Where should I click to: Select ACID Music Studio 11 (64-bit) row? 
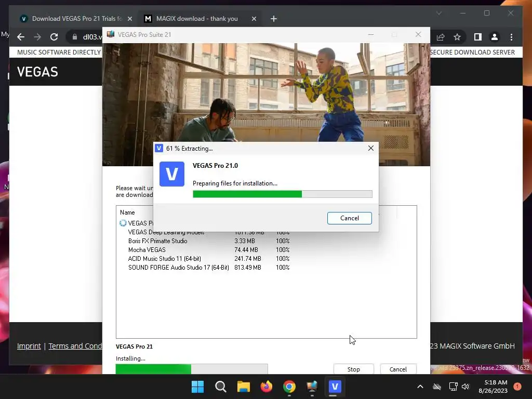[x=209, y=259]
